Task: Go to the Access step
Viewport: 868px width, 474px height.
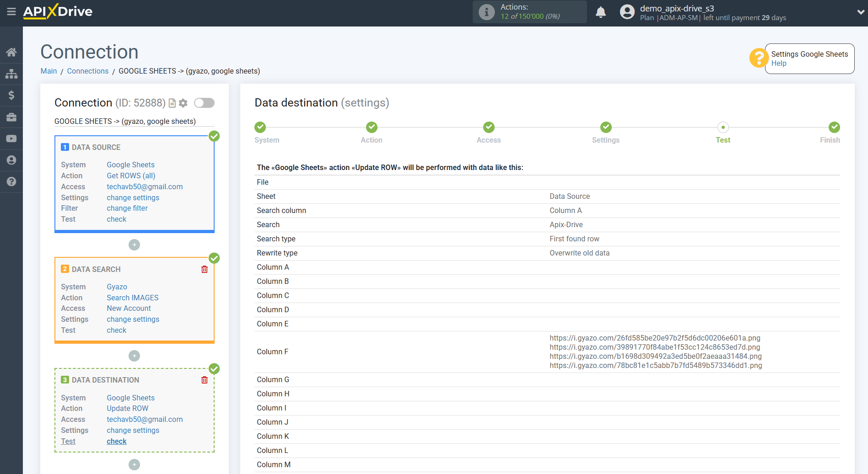Action: pyautogui.click(x=489, y=128)
